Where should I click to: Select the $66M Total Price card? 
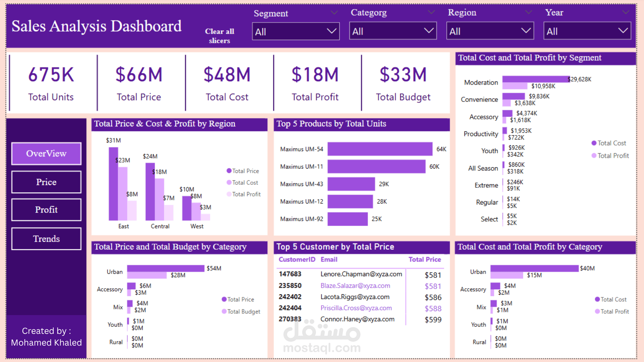[x=139, y=83]
